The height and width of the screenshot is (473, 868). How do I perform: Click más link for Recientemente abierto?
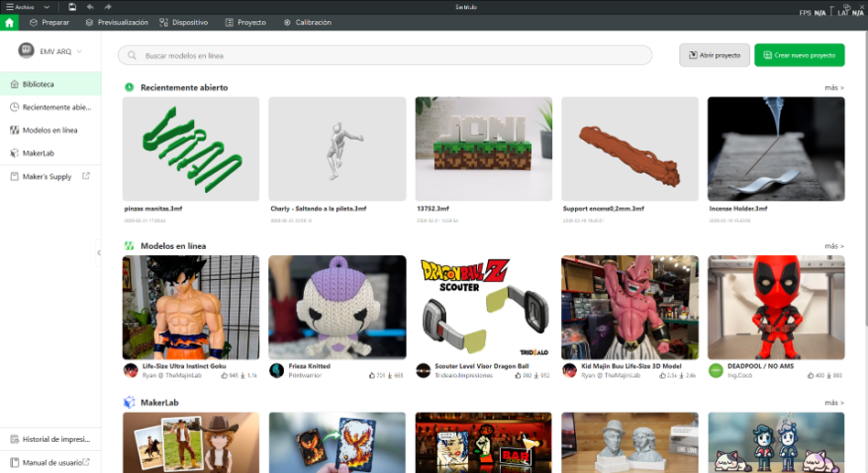tap(834, 88)
